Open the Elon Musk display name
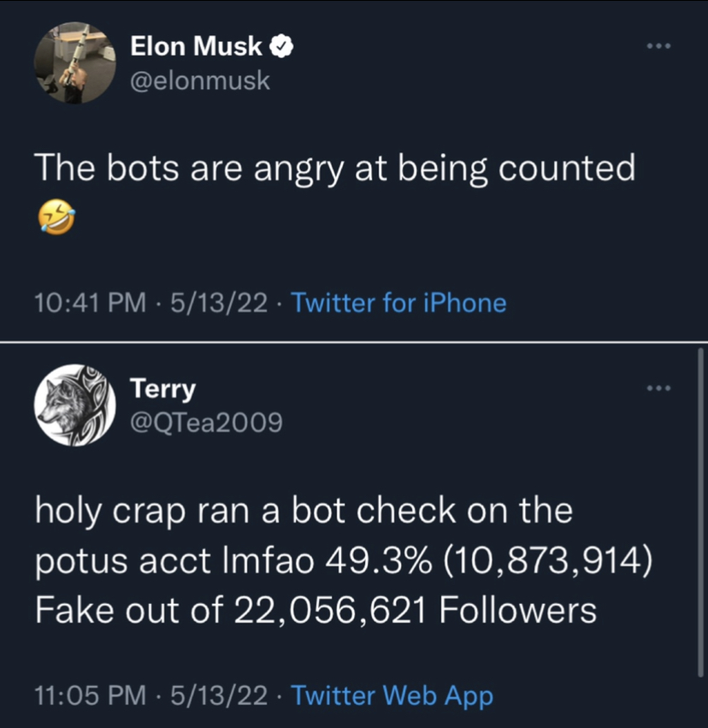 [197, 46]
